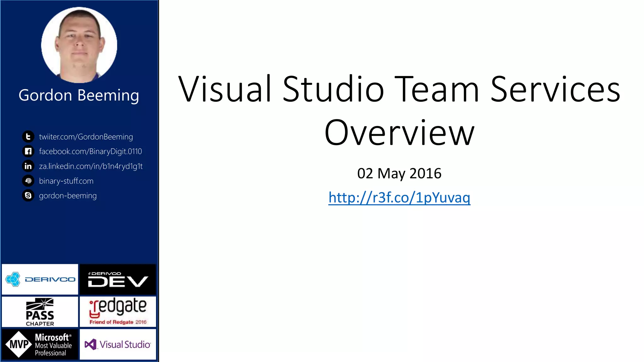This screenshot has height=362, width=644.
Task: Click the Twitter icon
Action: click(28, 137)
